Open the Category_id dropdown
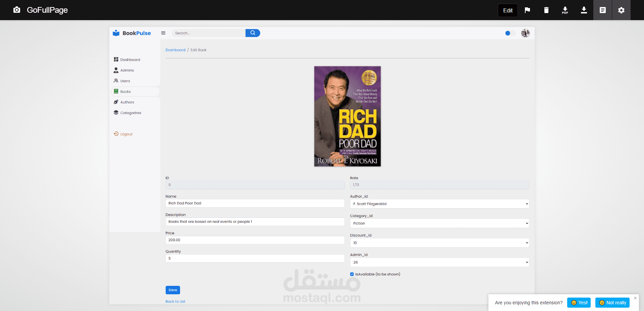 439,223
